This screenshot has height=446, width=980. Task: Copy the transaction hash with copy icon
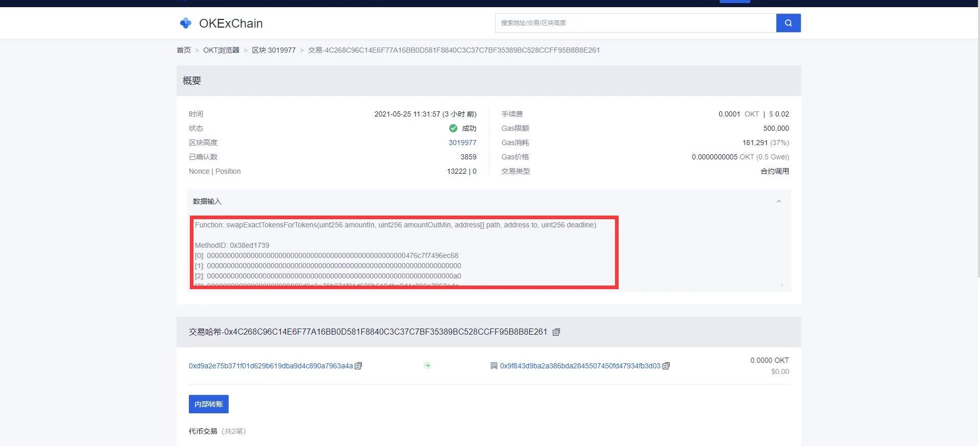(x=556, y=332)
